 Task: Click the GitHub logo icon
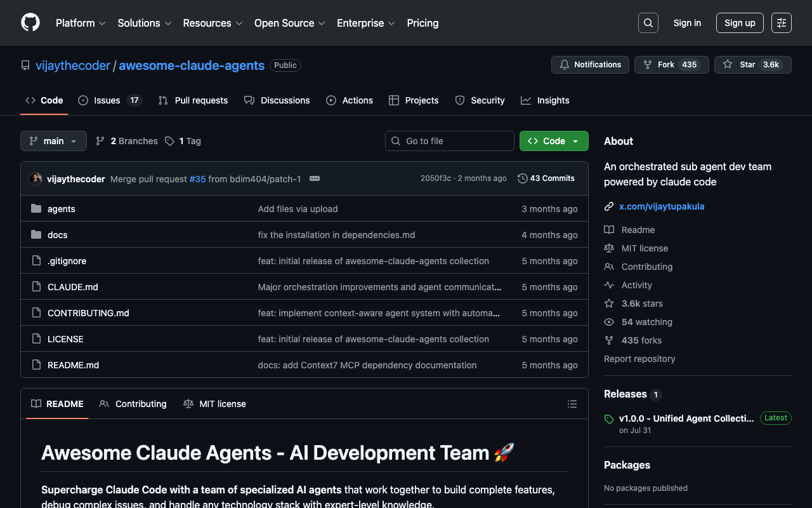click(30, 23)
